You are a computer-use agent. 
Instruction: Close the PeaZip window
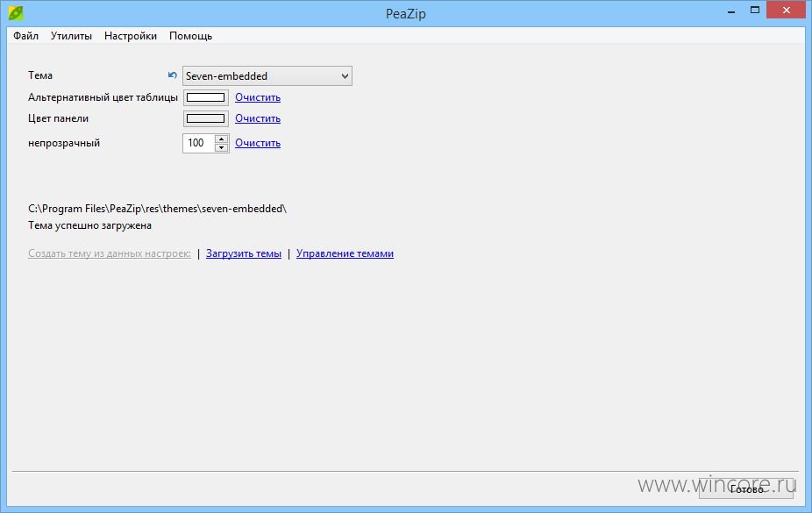[786, 11]
